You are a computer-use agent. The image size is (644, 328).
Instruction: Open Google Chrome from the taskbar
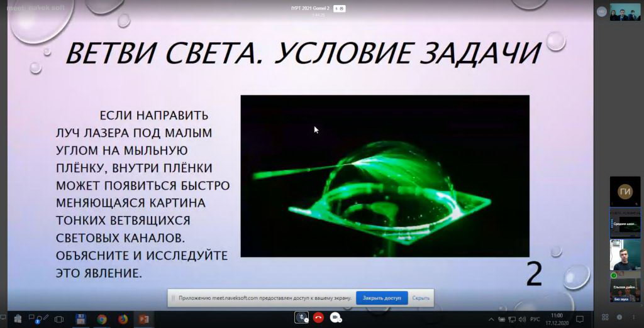pyautogui.click(x=102, y=319)
